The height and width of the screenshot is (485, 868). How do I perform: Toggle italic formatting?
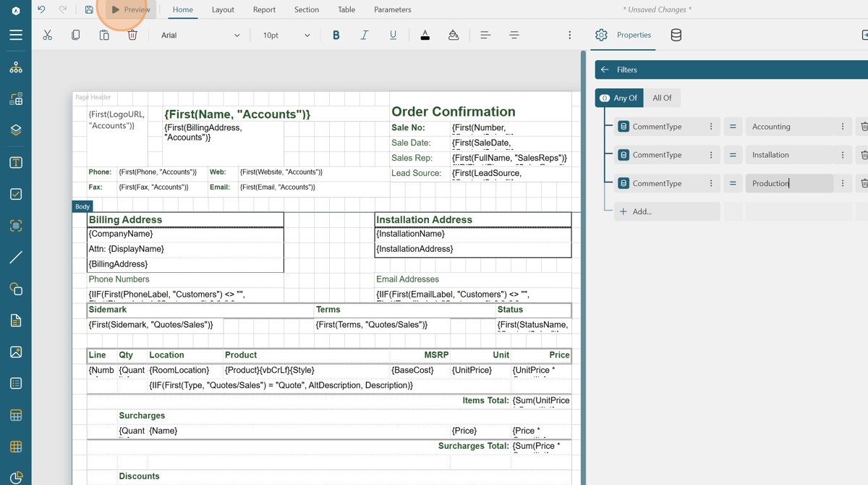click(365, 35)
